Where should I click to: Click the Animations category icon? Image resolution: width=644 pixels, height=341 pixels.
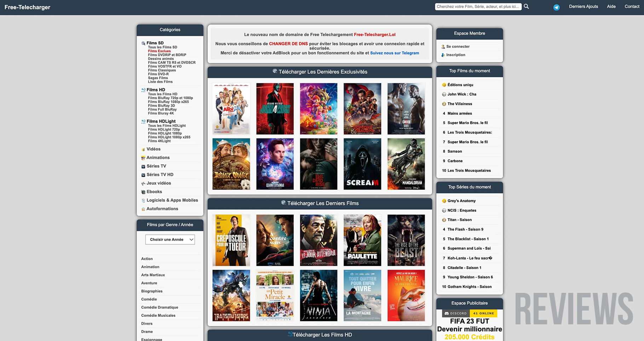143,158
